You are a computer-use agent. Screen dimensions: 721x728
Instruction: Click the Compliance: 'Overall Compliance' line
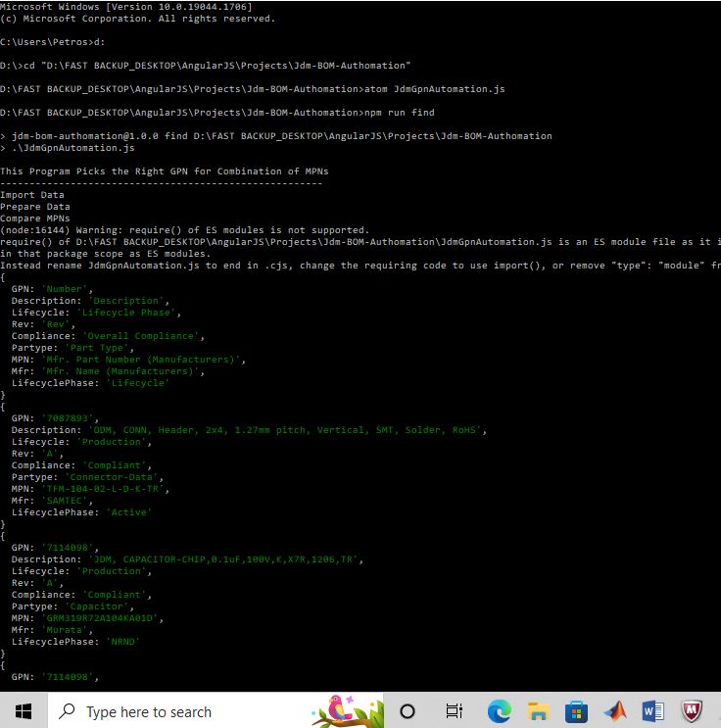(x=108, y=336)
